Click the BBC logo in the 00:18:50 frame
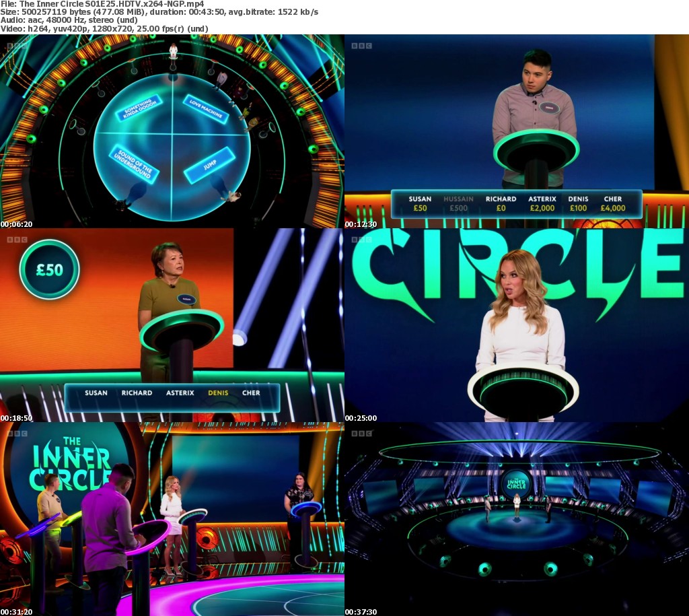The width and height of the screenshot is (689, 616). (x=16, y=239)
